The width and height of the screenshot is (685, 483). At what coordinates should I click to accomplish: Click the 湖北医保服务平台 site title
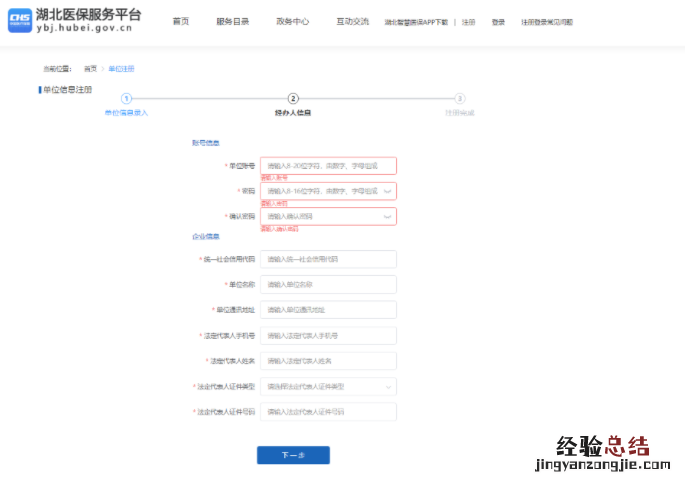click(x=88, y=14)
